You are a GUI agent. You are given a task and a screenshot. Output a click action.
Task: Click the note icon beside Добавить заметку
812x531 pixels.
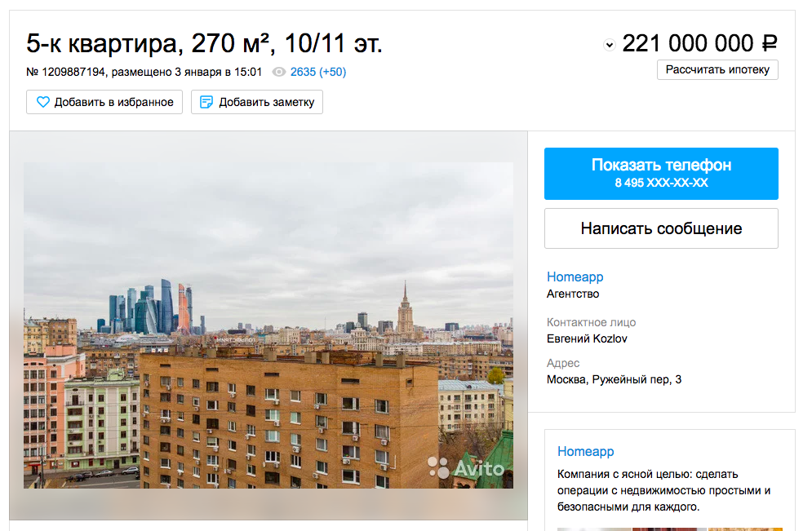206,102
